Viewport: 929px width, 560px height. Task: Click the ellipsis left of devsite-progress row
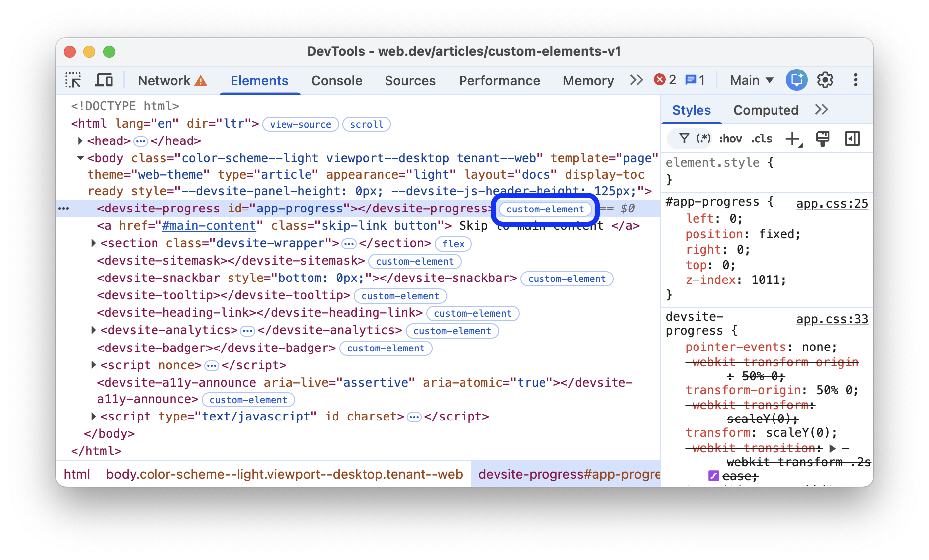click(64, 209)
